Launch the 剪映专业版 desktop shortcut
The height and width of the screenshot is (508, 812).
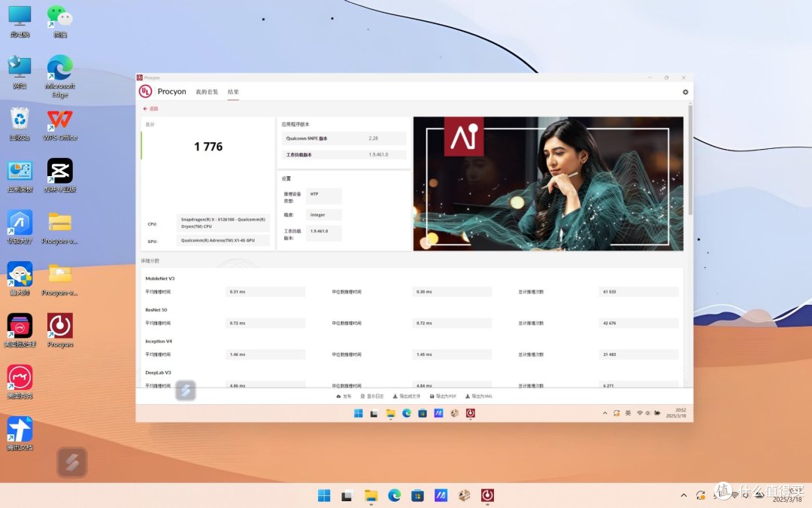coord(60,175)
